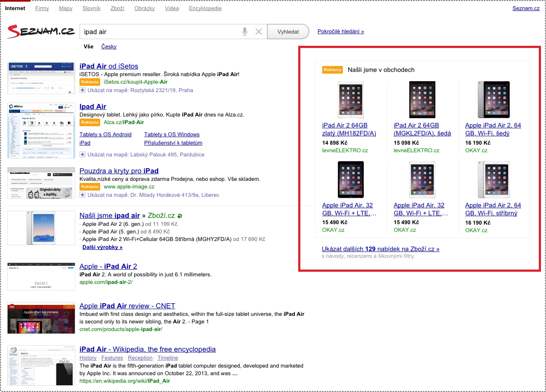546x392 pixels.
Task: Open Tablety s OS Windows sublink
Action: tap(172, 135)
